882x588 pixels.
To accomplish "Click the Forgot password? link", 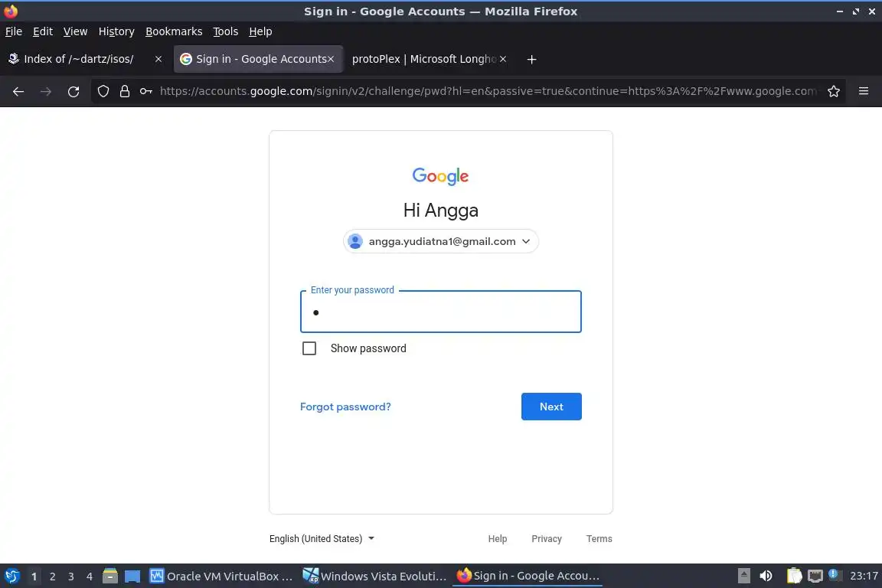I will (x=345, y=407).
